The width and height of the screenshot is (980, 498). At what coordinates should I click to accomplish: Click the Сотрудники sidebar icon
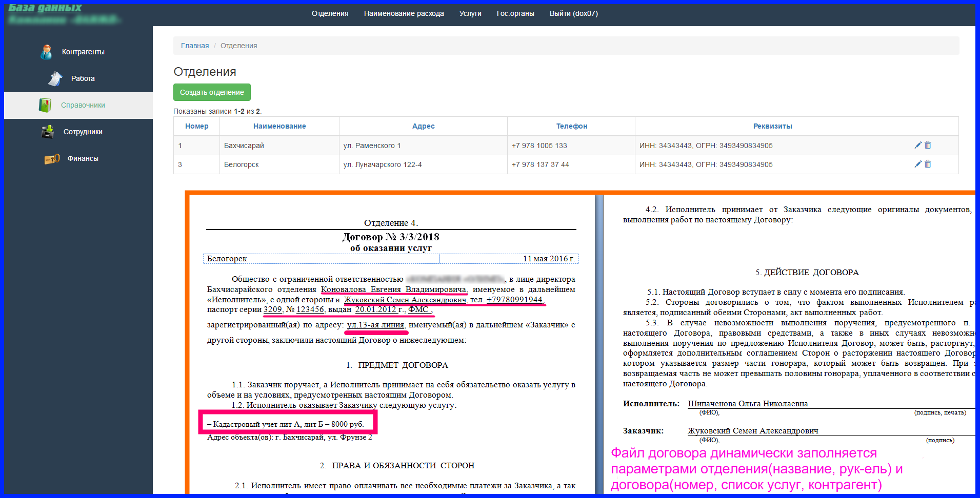[x=48, y=132]
